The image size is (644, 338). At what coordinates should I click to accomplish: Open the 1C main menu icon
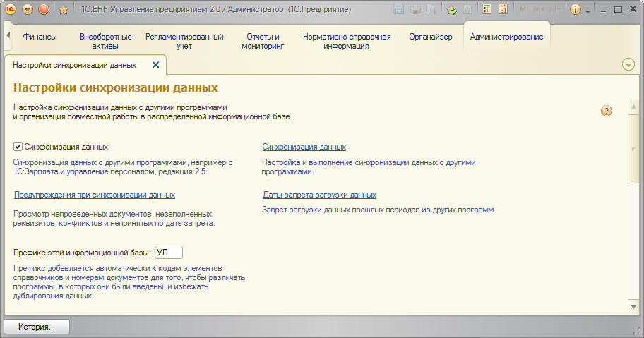[11, 9]
